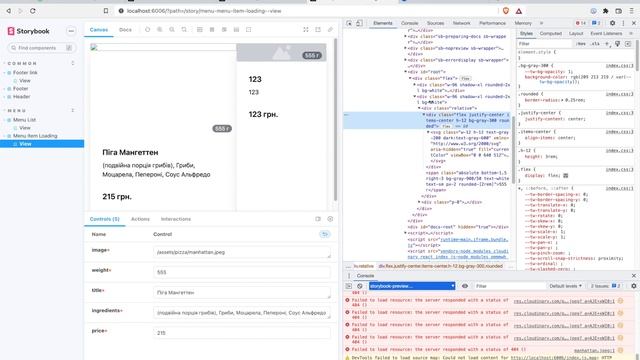Toggle the Storybook outline toolbar icon
The height and width of the screenshot is (360, 640).
tap(249, 29)
